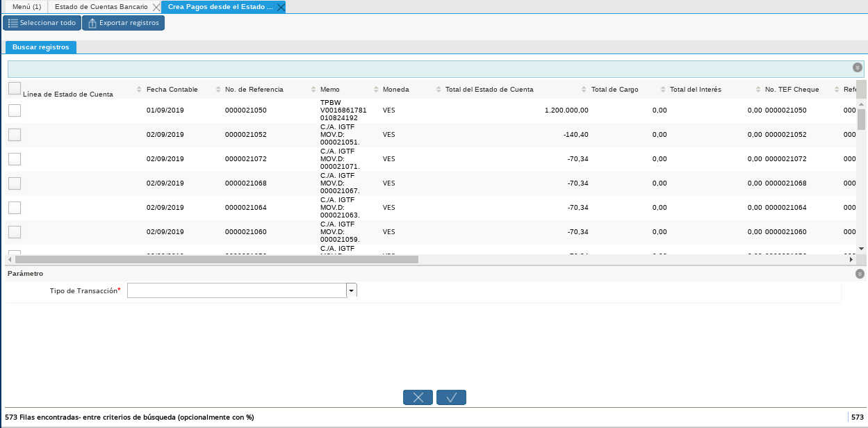Image resolution: width=868 pixels, height=428 pixels.
Task: Focus the Tipo de Transacción input field
Action: coord(236,290)
